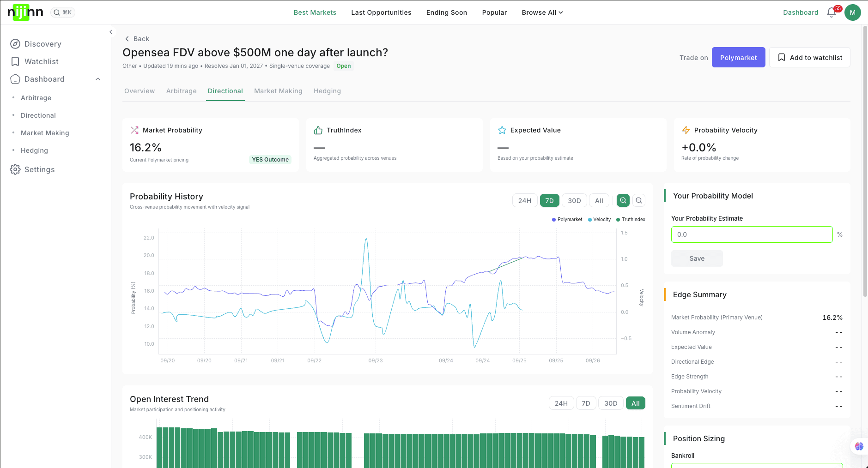Open Popular in top nav

[x=494, y=12]
